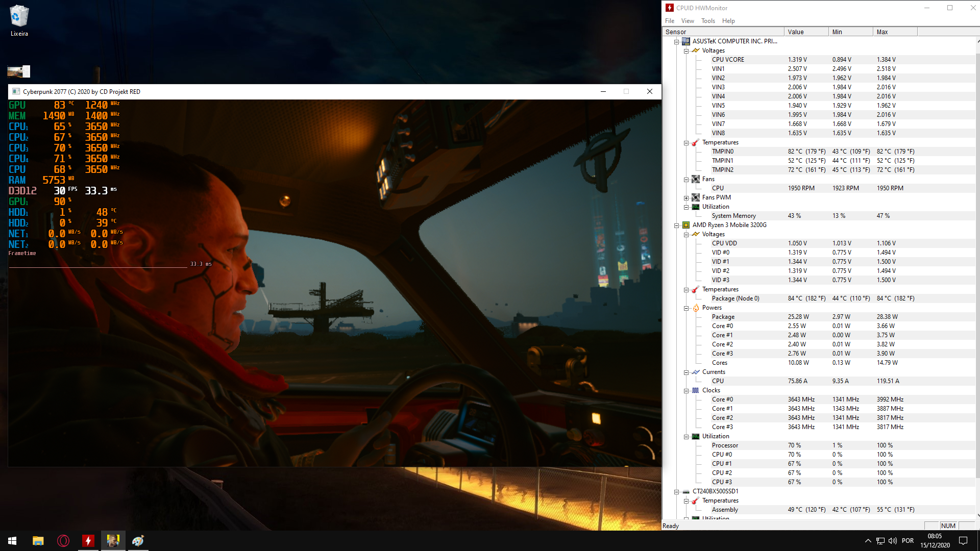This screenshot has width=980, height=551.
Task: Open the Help menu in HWMonitor
Action: (x=728, y=21)
